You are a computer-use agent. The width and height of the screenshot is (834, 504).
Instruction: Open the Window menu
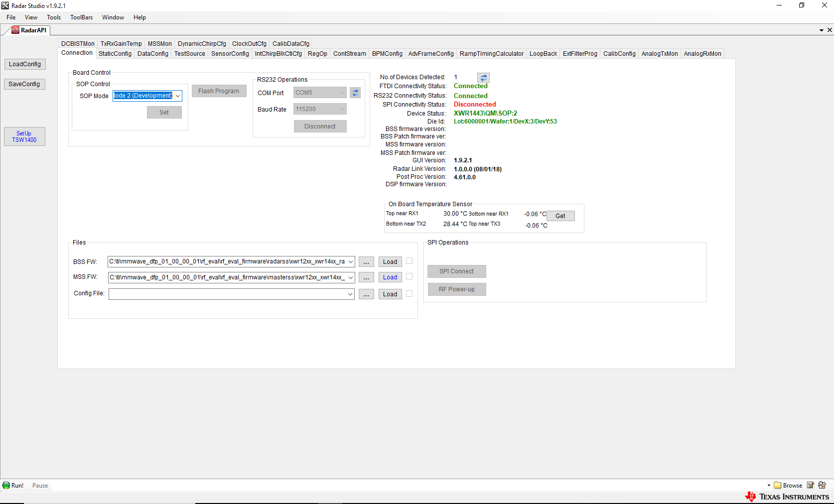coord(113,17)
